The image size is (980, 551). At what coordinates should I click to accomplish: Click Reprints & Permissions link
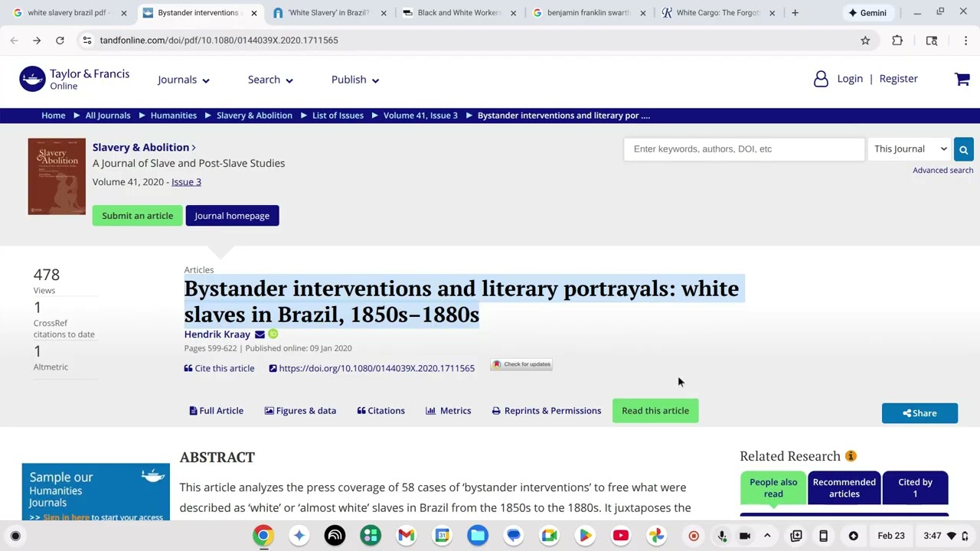coord(547,411)
